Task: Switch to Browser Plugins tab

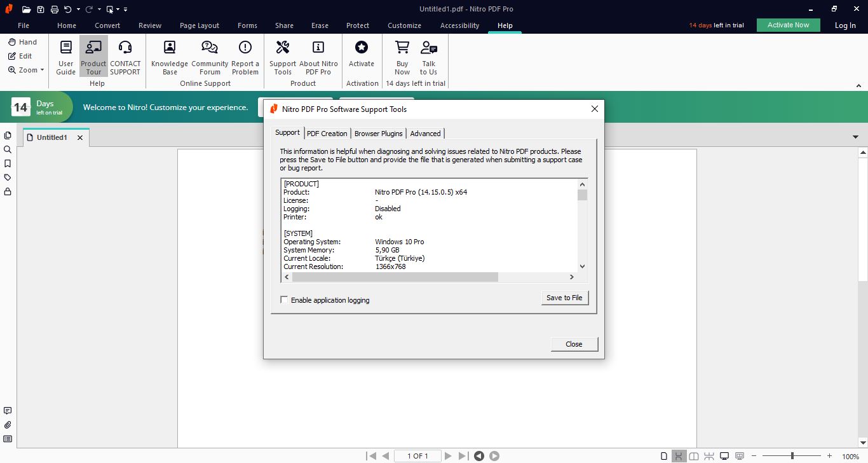Action: tap(378, 134)
